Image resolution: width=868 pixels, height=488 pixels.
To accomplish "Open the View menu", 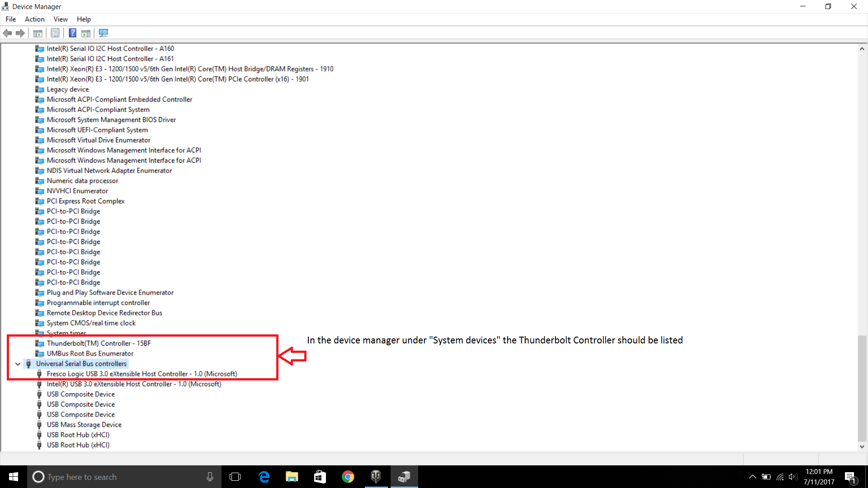I will [x=61, y=19].
